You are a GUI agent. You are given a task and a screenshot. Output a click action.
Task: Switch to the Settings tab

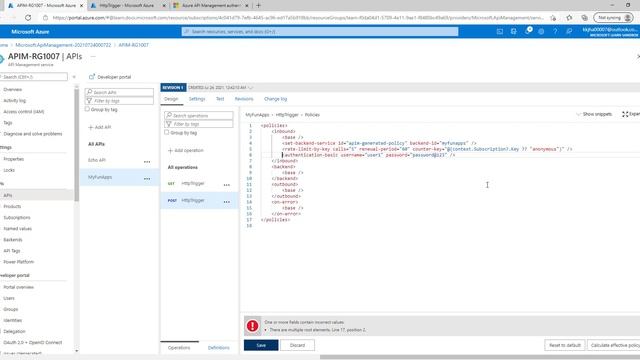tap(197, 99)
